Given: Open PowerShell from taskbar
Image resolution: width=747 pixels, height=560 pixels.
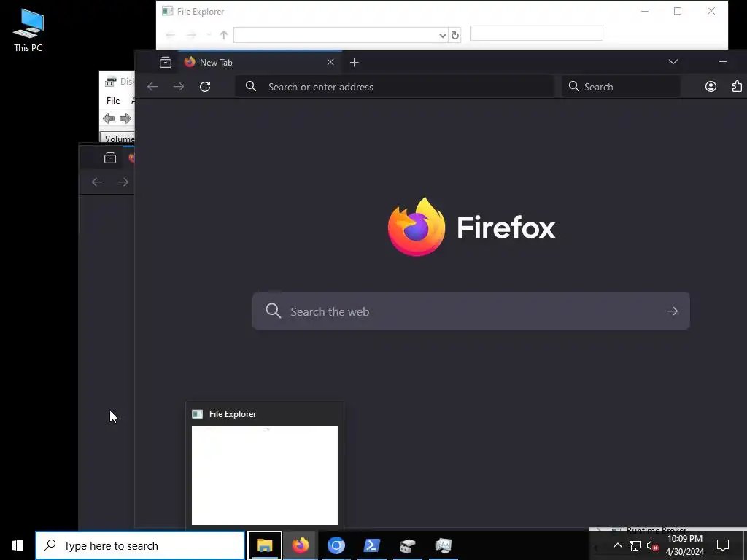Looking at the screenshot, I should point(371,545).
